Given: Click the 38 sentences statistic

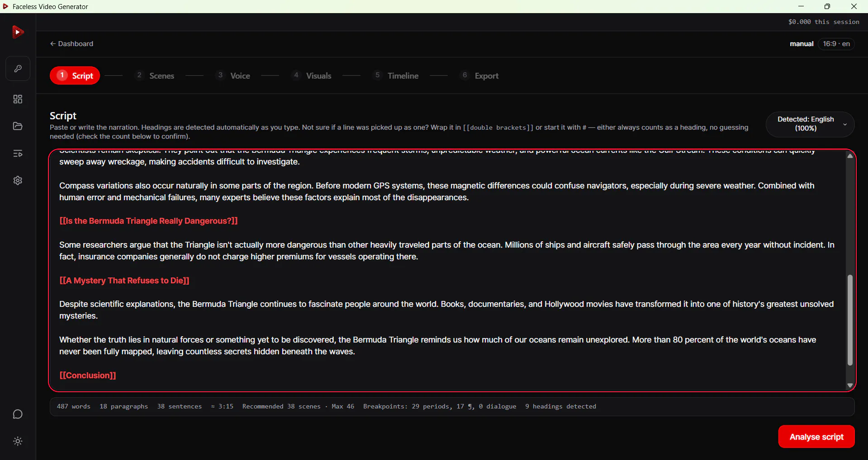Looking at the screenshot, I should [180, 407].
